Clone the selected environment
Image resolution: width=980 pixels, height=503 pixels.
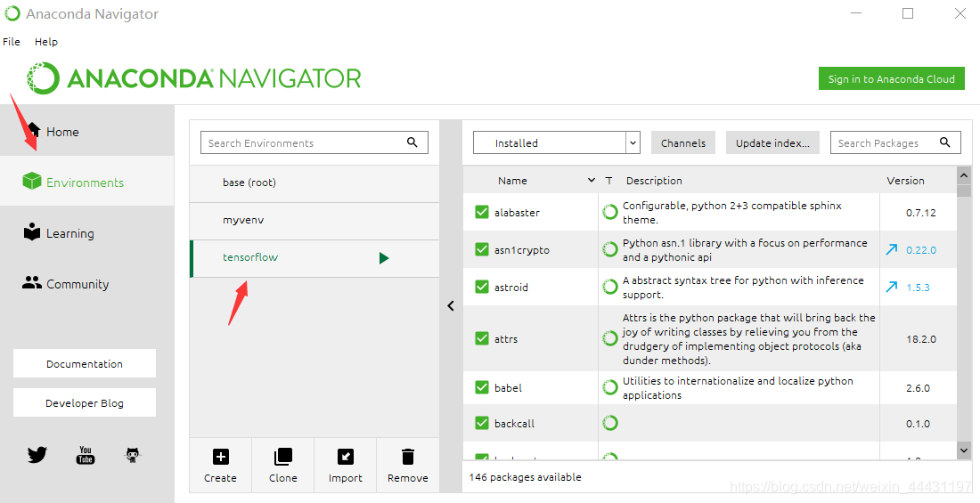coord(282,466)
